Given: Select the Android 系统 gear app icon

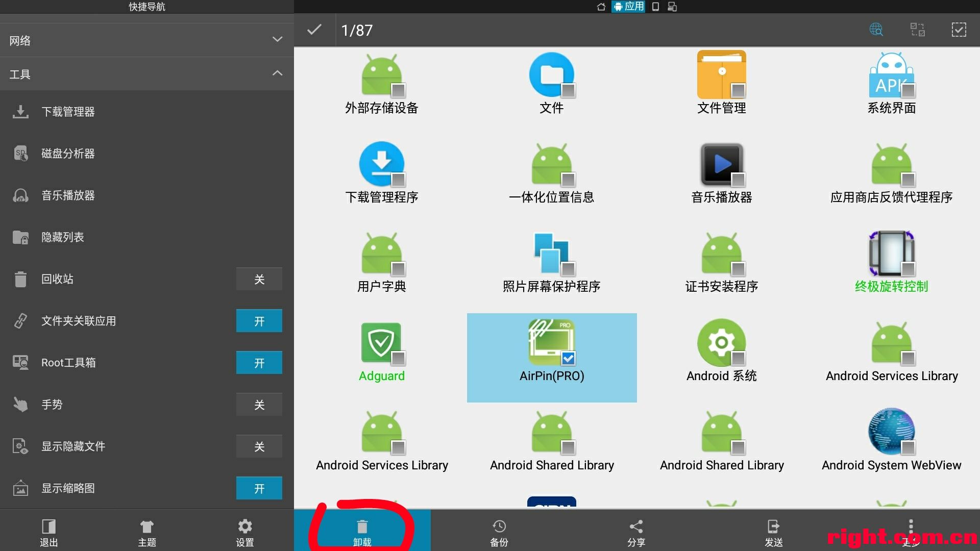Looking at the screenshot, I should point(722,343).
